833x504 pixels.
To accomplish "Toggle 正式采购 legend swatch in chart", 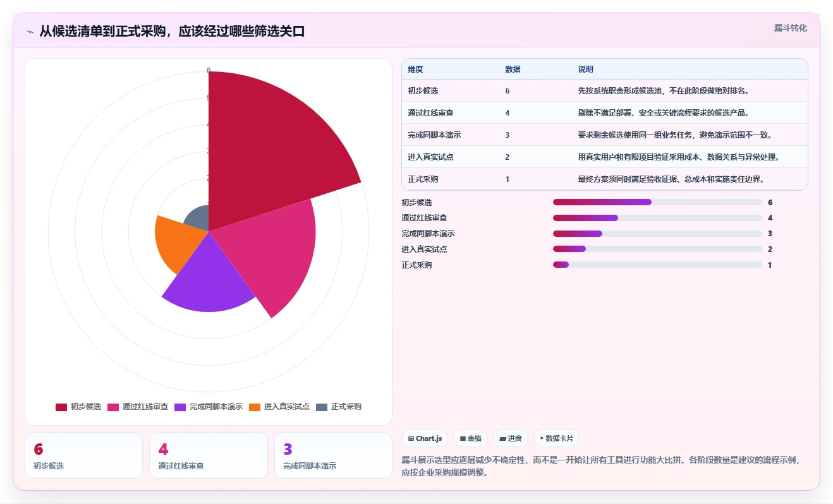I will point(322,407).
